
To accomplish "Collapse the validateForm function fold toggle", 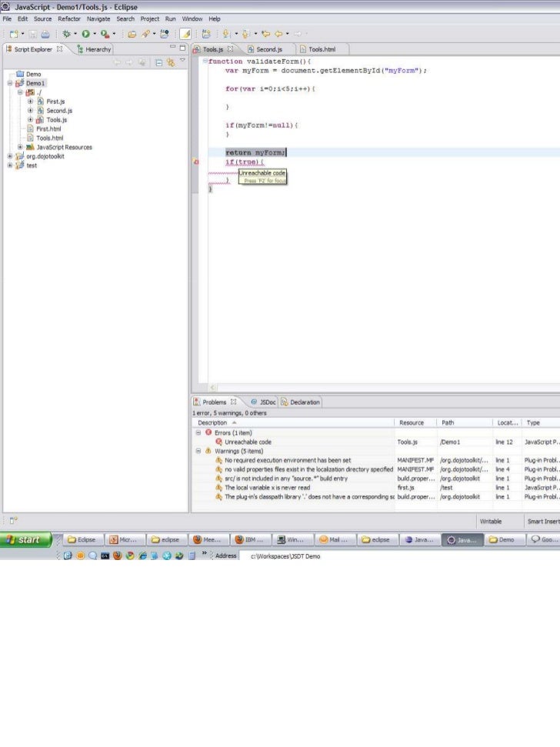I will [x=205, y=62].
